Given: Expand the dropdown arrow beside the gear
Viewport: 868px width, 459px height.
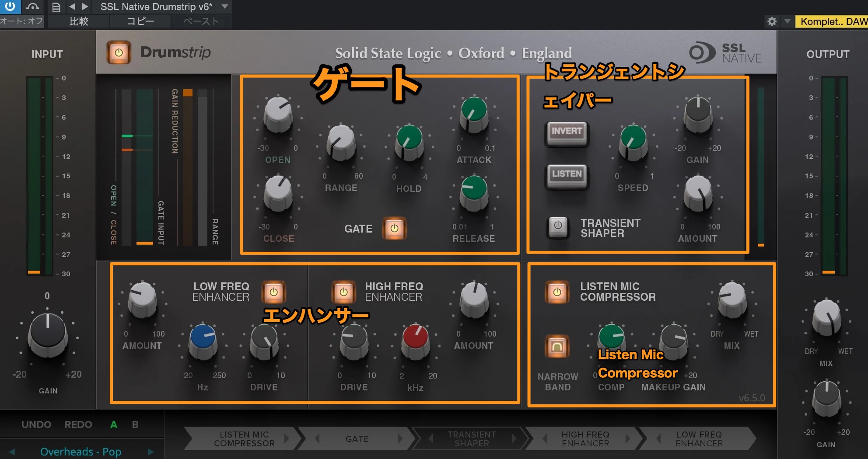Looking at the screenshot, I should (x=787, y=21).
